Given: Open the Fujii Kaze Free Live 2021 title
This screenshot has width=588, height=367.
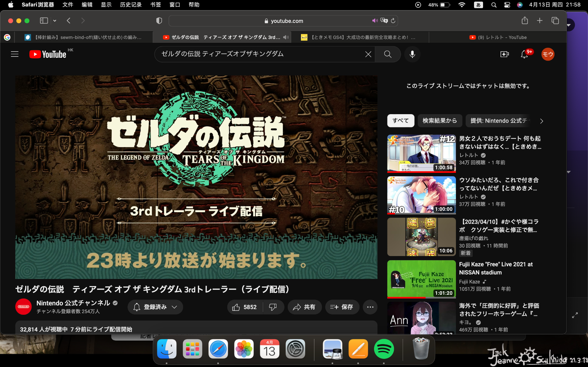Looking at the screenshot, I should tap(496, 268).
